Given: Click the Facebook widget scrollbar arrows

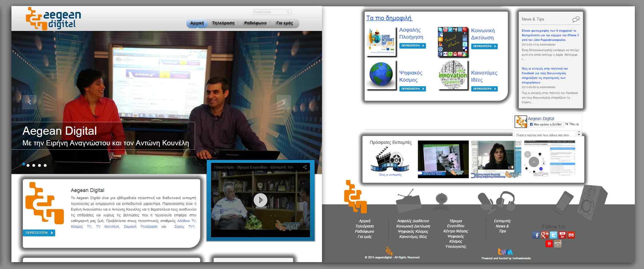Looking at the screenshot, I should [x=579, y=134].
